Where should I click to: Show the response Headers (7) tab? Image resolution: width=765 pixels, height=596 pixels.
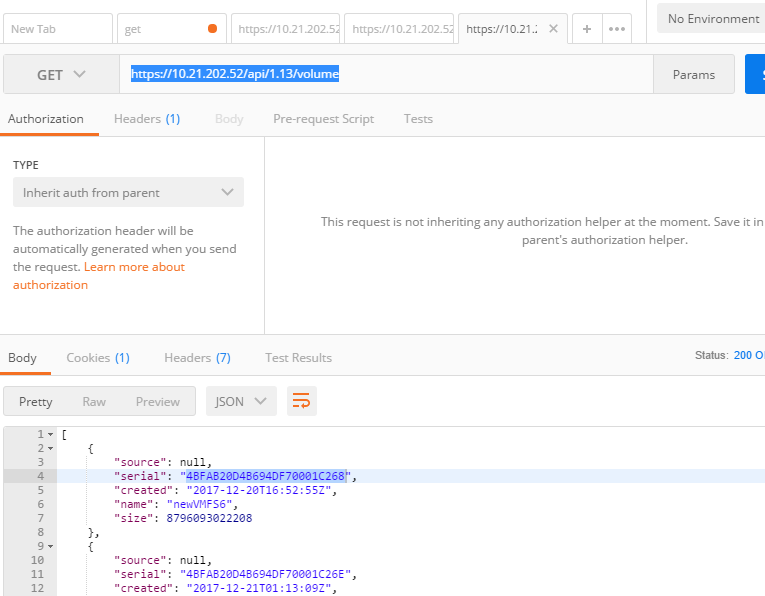click(x=198, y=358)
